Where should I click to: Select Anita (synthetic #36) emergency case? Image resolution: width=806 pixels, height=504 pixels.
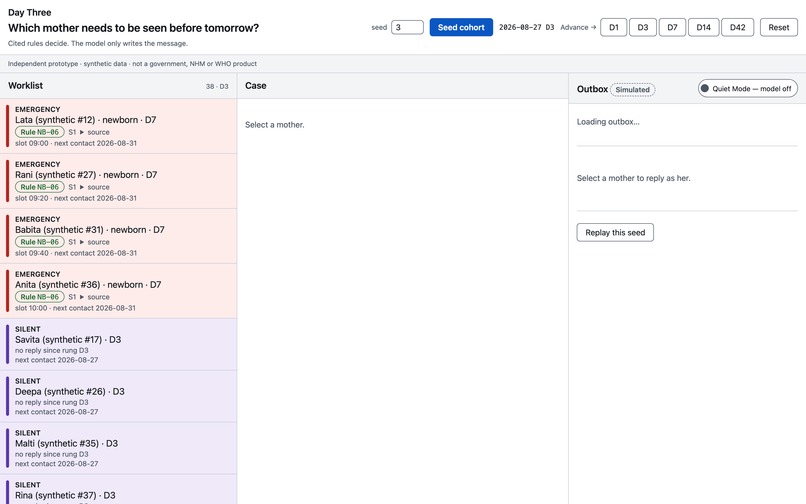[118, 291]
